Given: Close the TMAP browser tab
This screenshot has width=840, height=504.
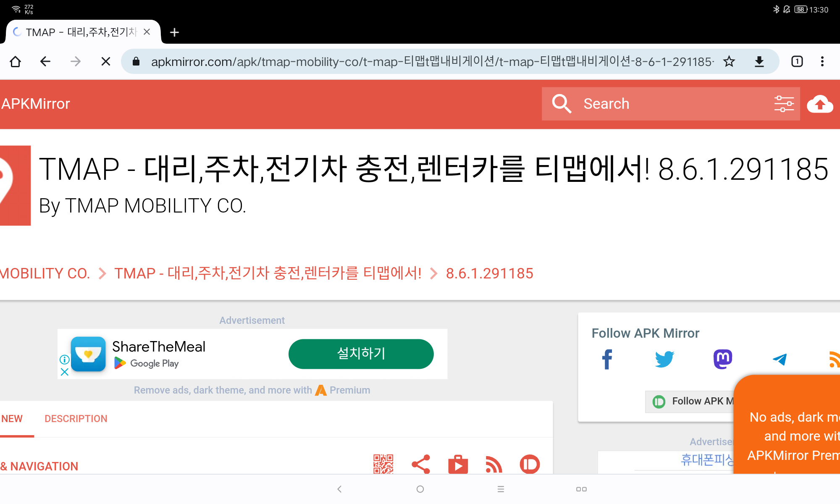Looking at the screenshot, I should [x=147, y=32].
